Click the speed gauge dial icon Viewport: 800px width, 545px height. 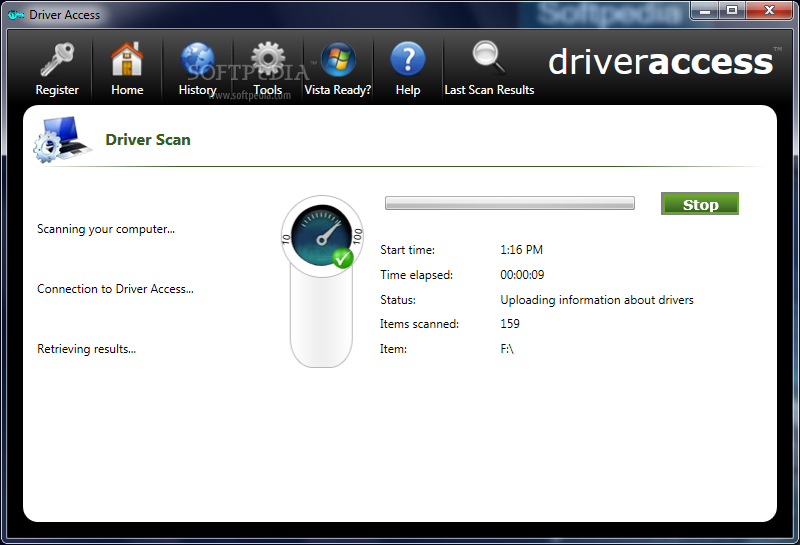click(321, 235)
